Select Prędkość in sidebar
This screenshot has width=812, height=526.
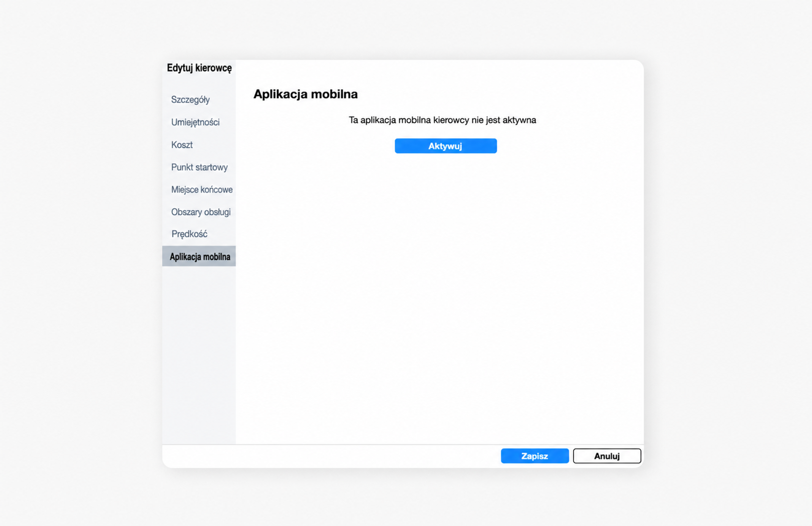(189, 234)
